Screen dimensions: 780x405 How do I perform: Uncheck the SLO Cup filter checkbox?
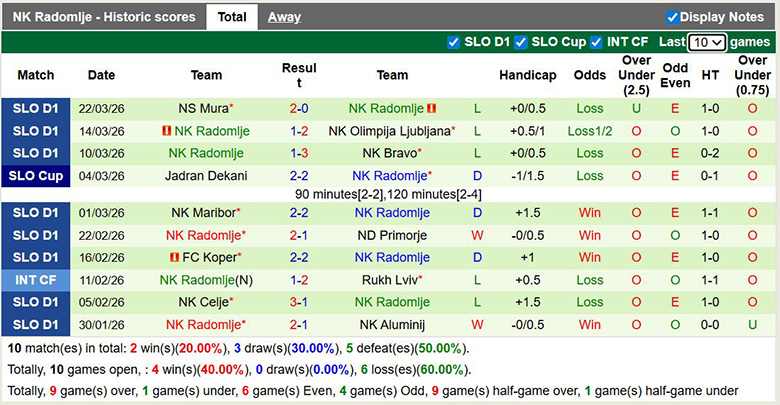[x=521, y=42]
